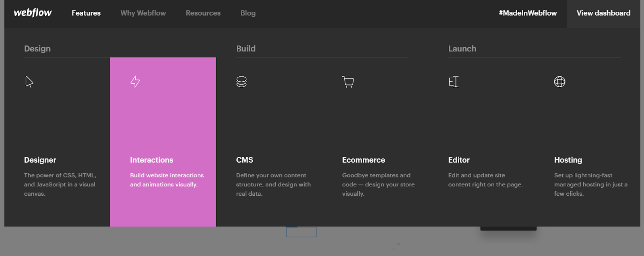
Task: Click the Design section heading
Action: [37, 49]
